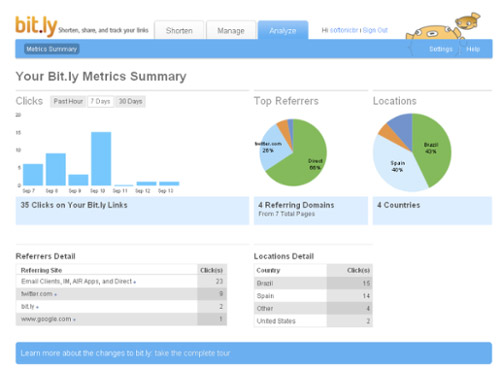Open the Shorten tab
The image size is (500, 368).
[x=179, y=30]
